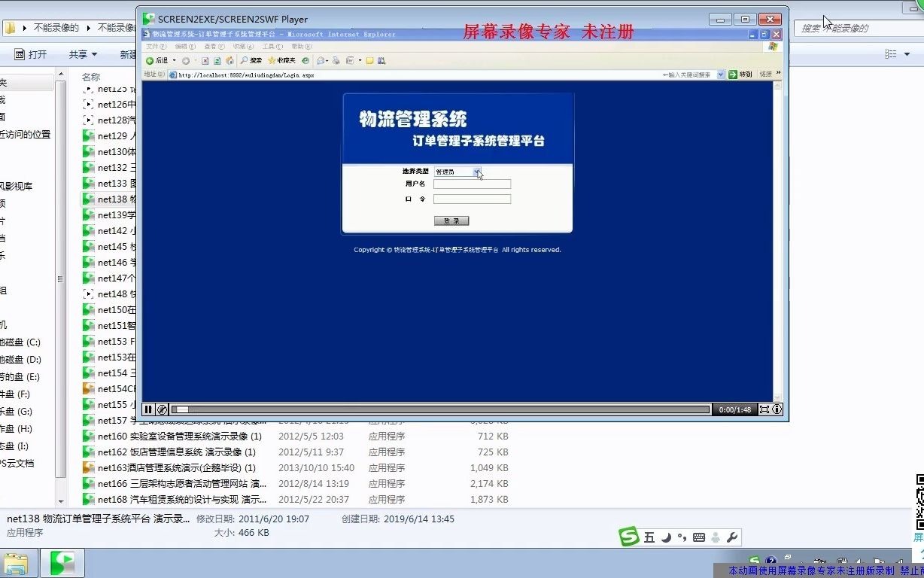Click the Back navigation icon in Internet Explorer
The width and height of the screenshot is (924, 578).
point(150,60)
